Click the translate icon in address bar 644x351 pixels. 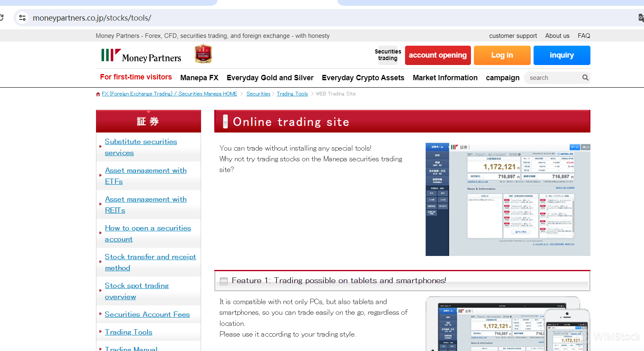(641, 18)
